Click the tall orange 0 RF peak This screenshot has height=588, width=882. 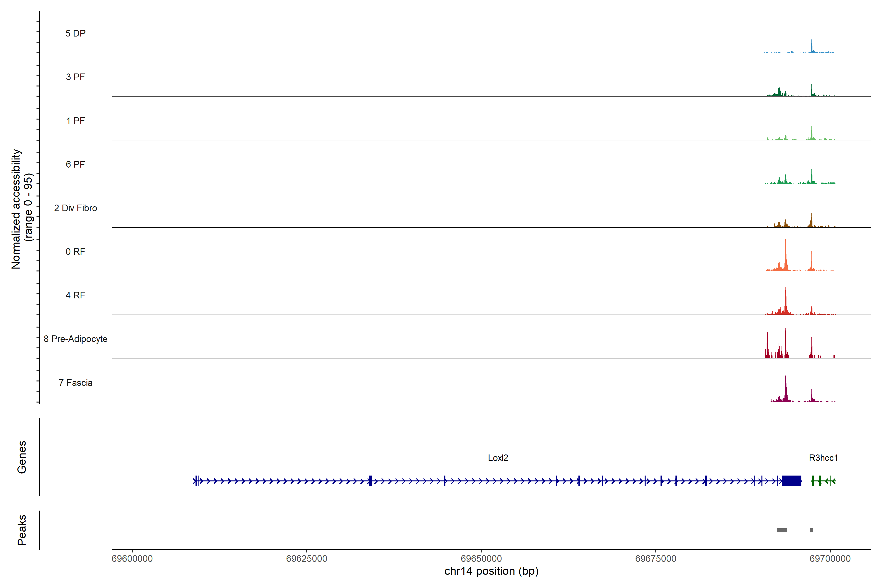[786, 259]
